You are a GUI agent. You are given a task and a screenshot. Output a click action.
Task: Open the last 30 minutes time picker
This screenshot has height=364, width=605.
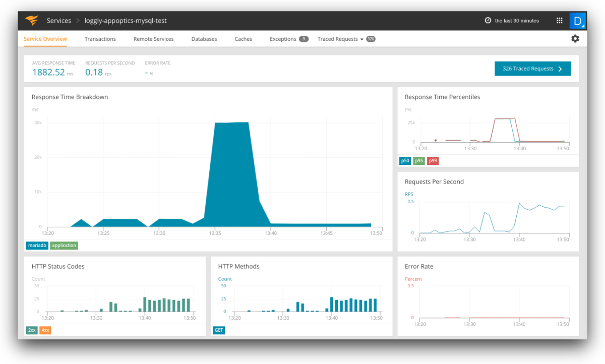pyautogui.click(x=516, y=21)
